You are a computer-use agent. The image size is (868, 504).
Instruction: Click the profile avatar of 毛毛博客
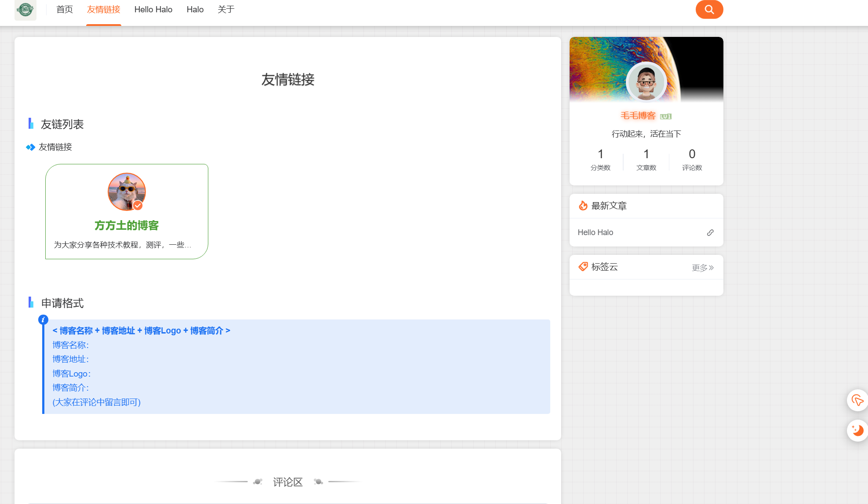coord(646,82)
